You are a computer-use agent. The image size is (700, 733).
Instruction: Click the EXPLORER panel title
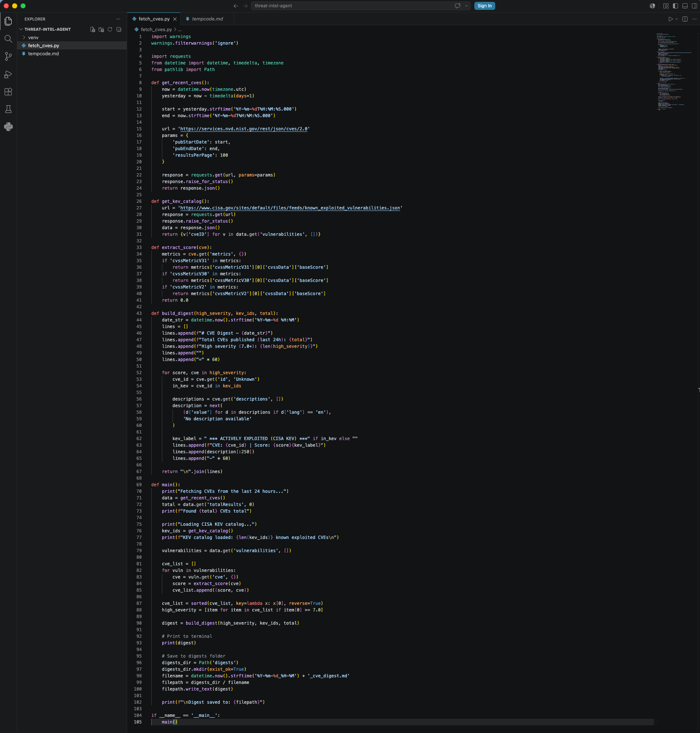click(35, 19)
